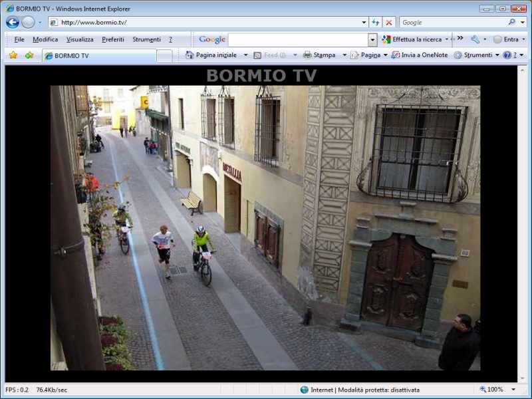Click the 76.4Kb/sec status text

(x=52, y=390)
